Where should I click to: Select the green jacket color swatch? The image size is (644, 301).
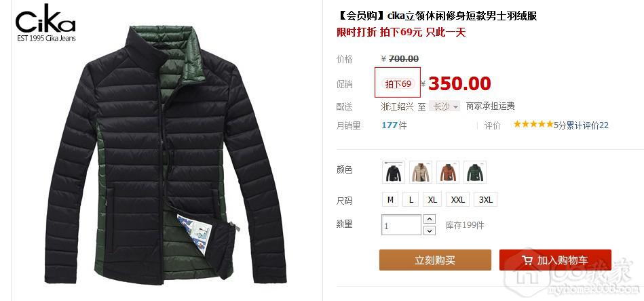tap(475, 172)
